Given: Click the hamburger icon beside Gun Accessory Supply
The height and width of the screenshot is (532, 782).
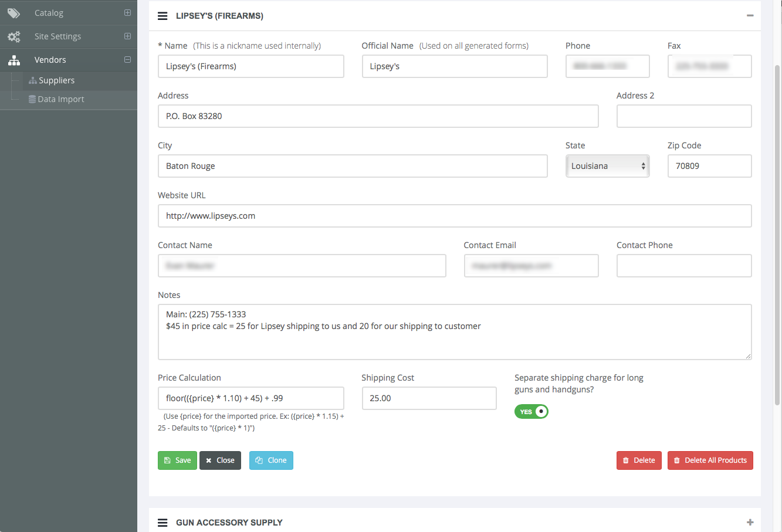Looking at the screenshot, I should coord(163,523).
